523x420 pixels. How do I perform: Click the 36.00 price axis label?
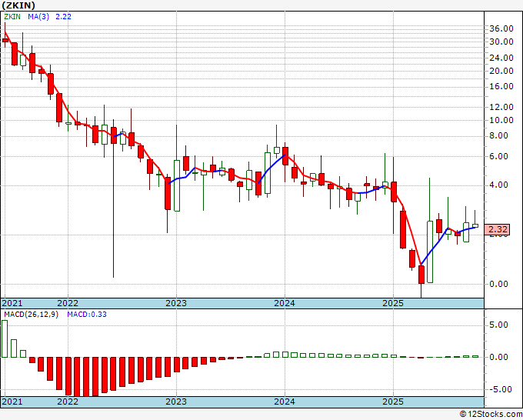coord(501,28)
